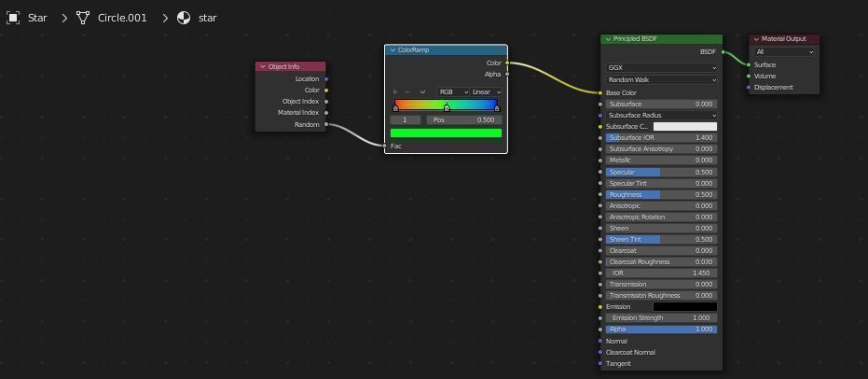Click the Circle.001 mesh data icon
The width and height of the screenshot is (868, 379).
click(x=83, y=18)
